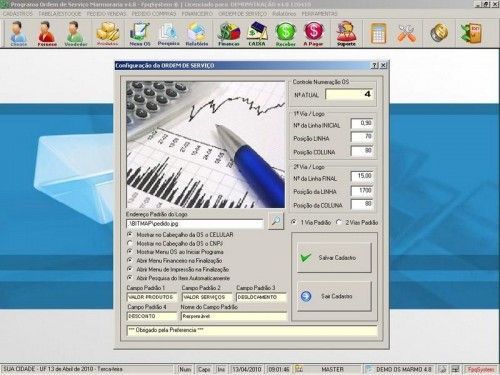Open the A Pagar pink dollar icon
The height and width of the screenshot is (375, 500).
coord(313,33)
